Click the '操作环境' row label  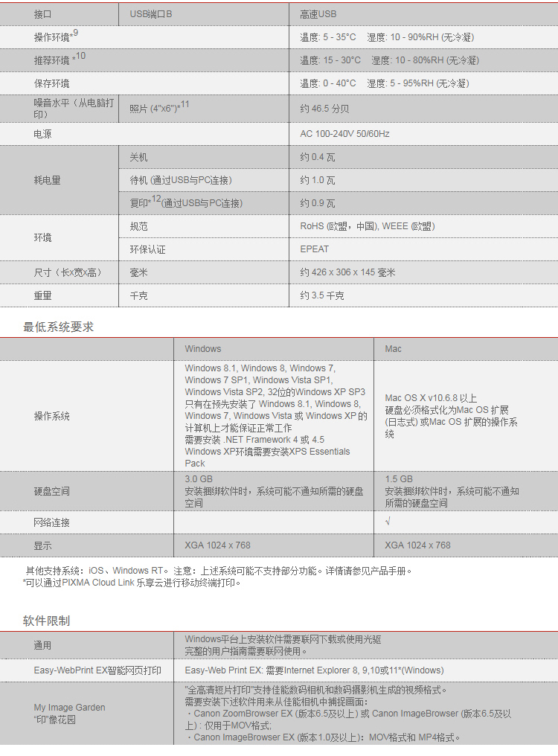point(56,36)
